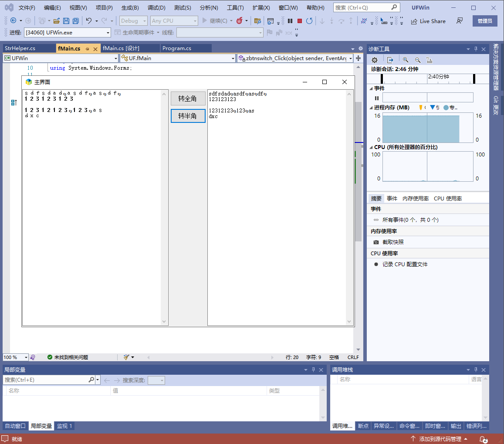Click the open file folder icon
The height and width of the screenshot is (444, 504).
coord(57,21)
